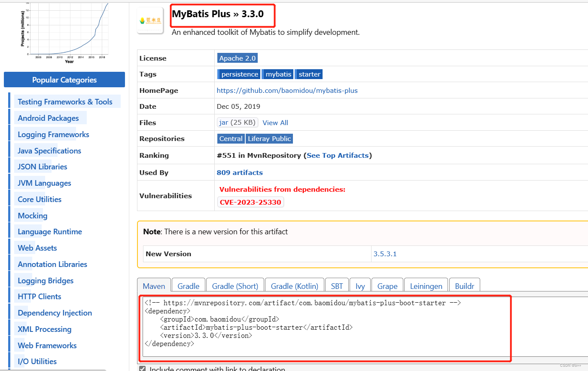
Task: Click the View All files link
Action: (275, 123)
